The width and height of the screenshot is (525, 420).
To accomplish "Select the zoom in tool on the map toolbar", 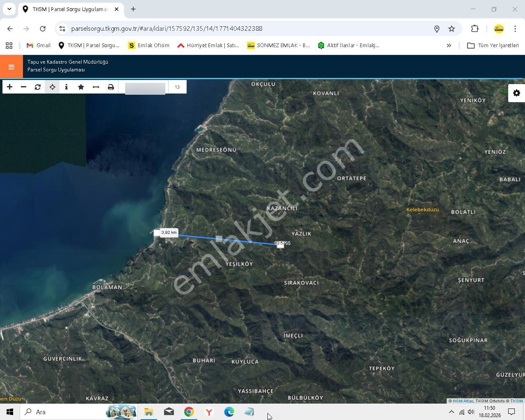I will 9,87.
